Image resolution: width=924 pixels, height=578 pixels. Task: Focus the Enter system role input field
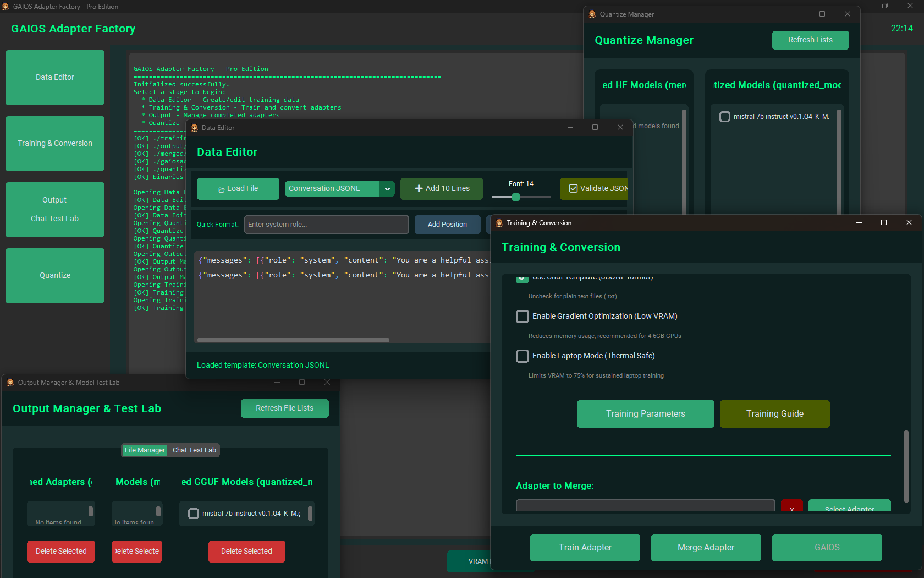(x=327, y=225)
